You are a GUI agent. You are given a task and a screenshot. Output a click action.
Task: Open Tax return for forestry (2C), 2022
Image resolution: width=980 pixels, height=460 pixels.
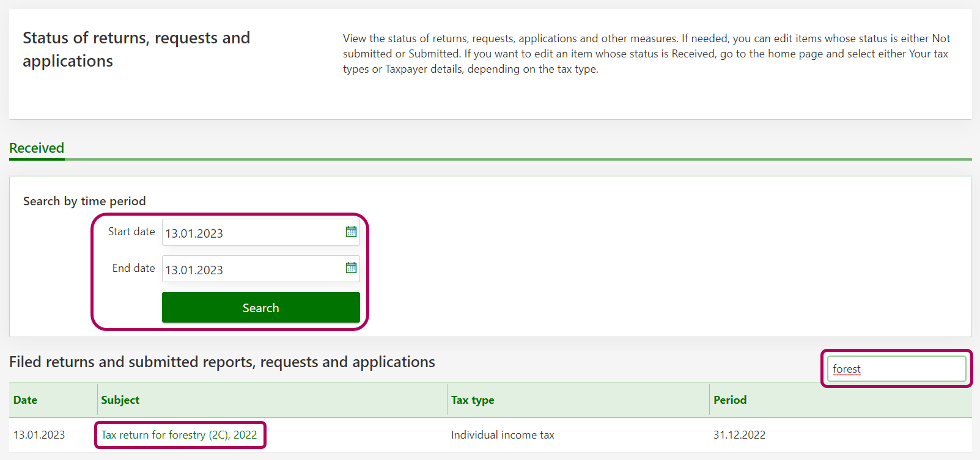(x=179, y=435)
